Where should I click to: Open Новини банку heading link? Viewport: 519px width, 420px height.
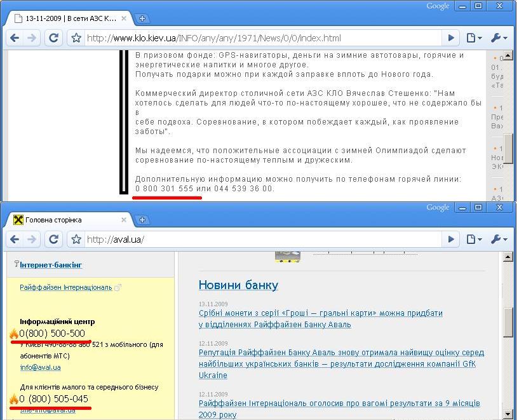click(x=238, y=285)
